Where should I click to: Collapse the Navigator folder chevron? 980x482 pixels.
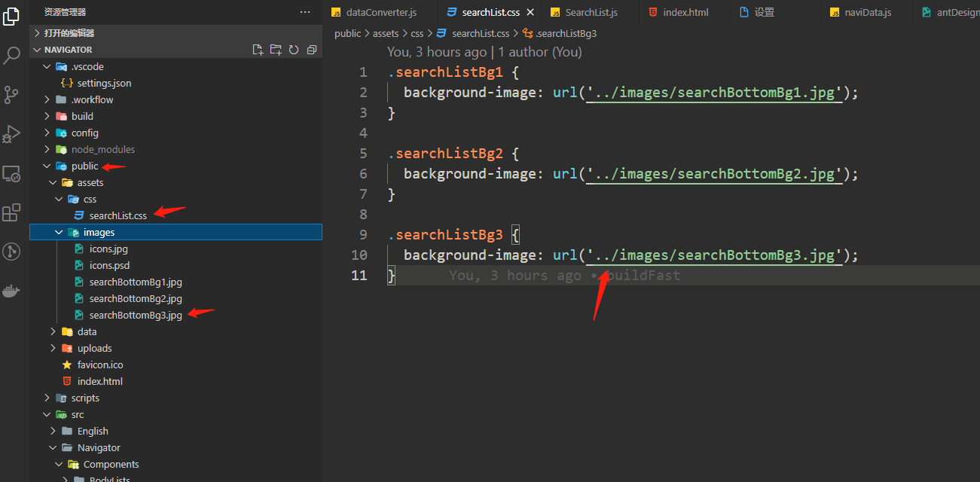53,447
